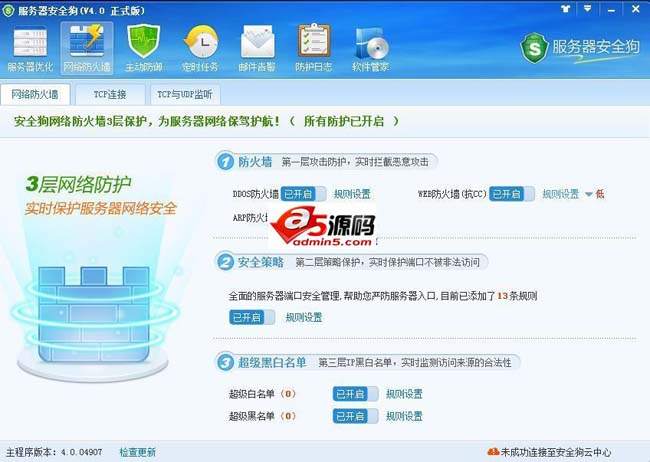650x462 pixels.
Task: Click the 防火墙 section 1 heading
Action: [255, 162]
